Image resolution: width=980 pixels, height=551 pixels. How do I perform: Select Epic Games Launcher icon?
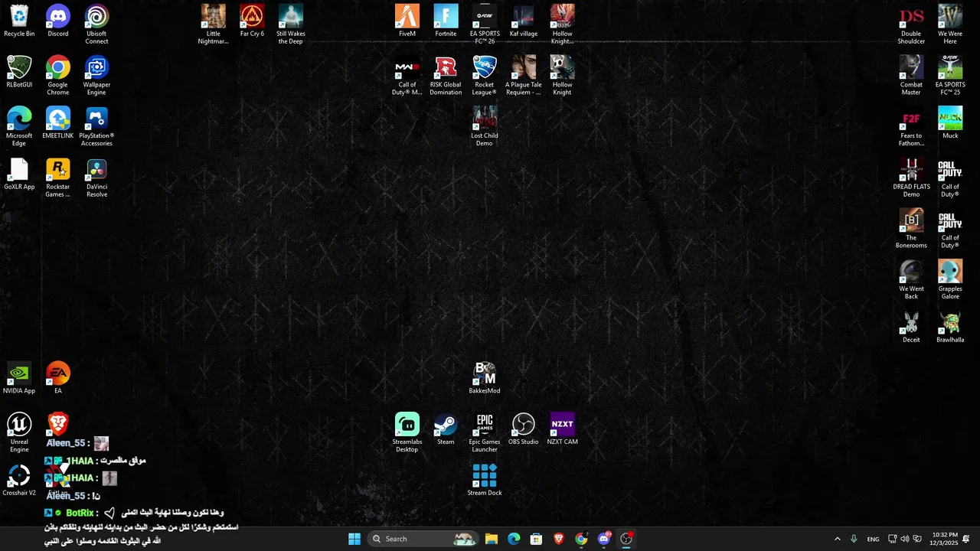485,433
